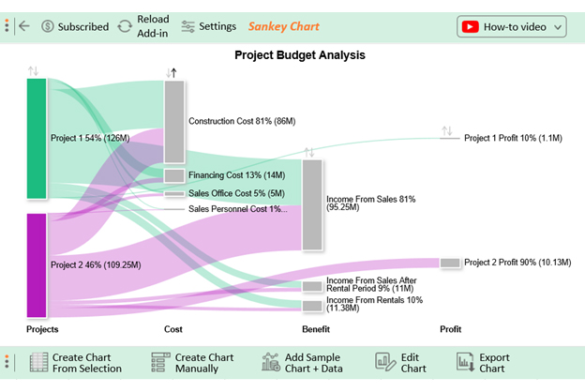The width and height of the screenshot is (585, 392).
Task: Open the top toolbar three-dot menu
Action: [x=7, y=25]
